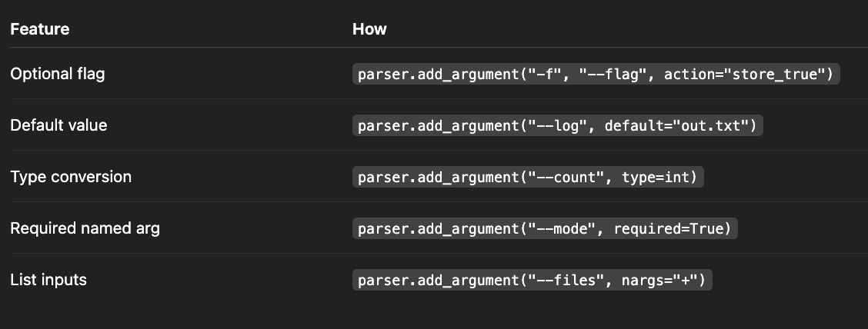Select the Default value row label
868x329 pixels.
tap(58, 125)
